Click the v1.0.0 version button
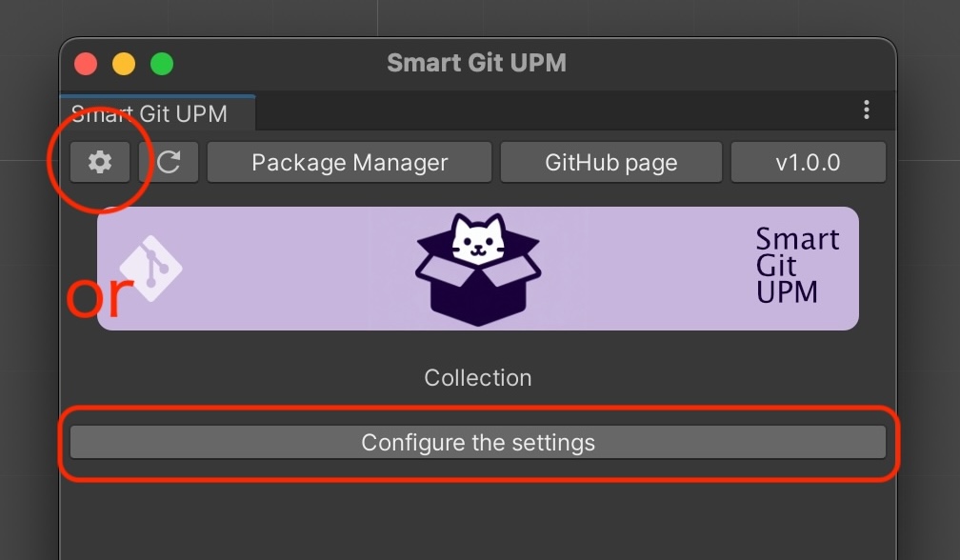 [x=808, y=161]
